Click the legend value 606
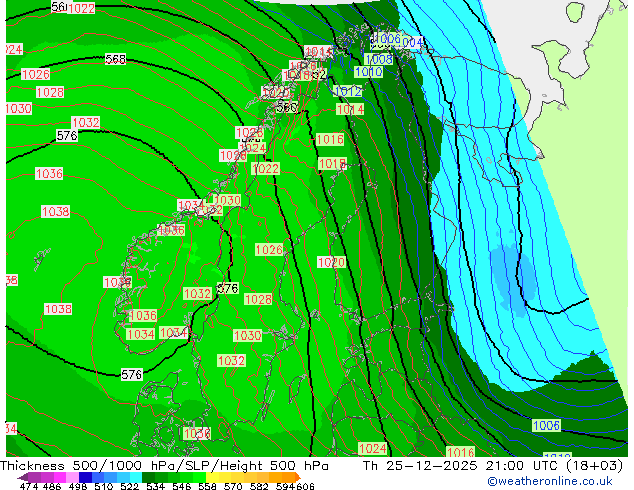 click(305, 486)
